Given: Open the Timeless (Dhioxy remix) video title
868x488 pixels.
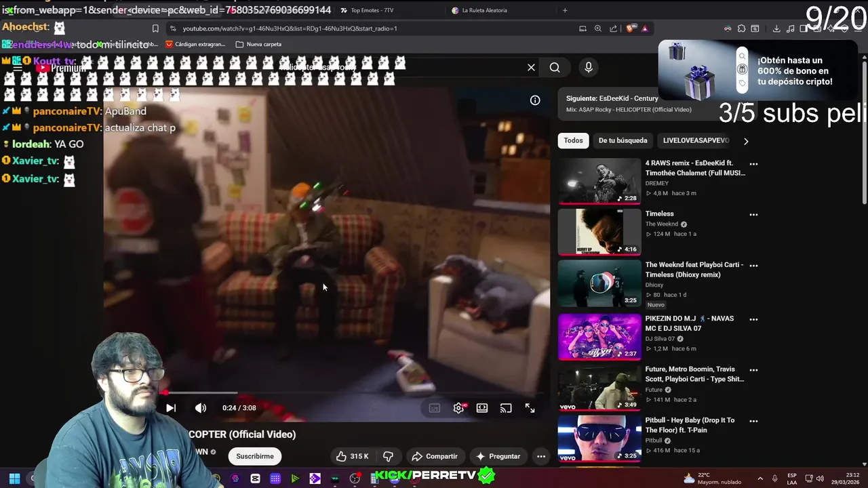Looking at the screenshot, I should [694, 270].
